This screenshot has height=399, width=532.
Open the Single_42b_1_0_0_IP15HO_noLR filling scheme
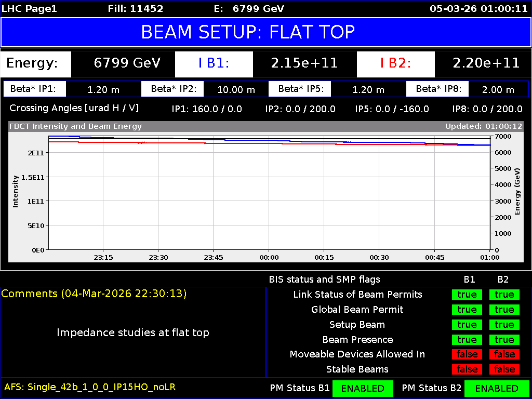90,387
